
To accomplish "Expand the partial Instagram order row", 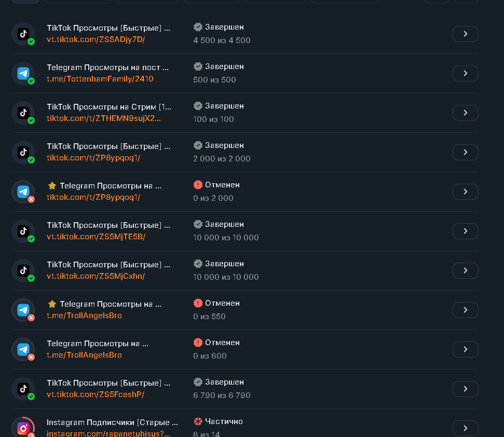I will (x=465, y=428).
